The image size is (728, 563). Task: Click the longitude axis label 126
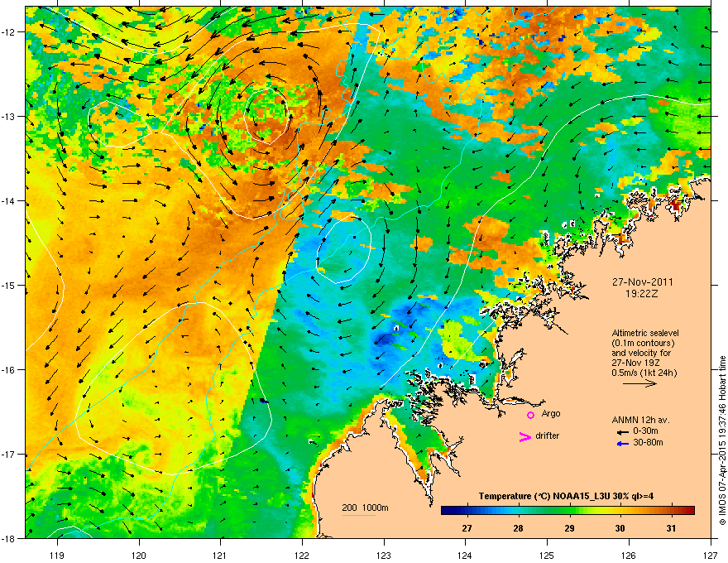628,555
